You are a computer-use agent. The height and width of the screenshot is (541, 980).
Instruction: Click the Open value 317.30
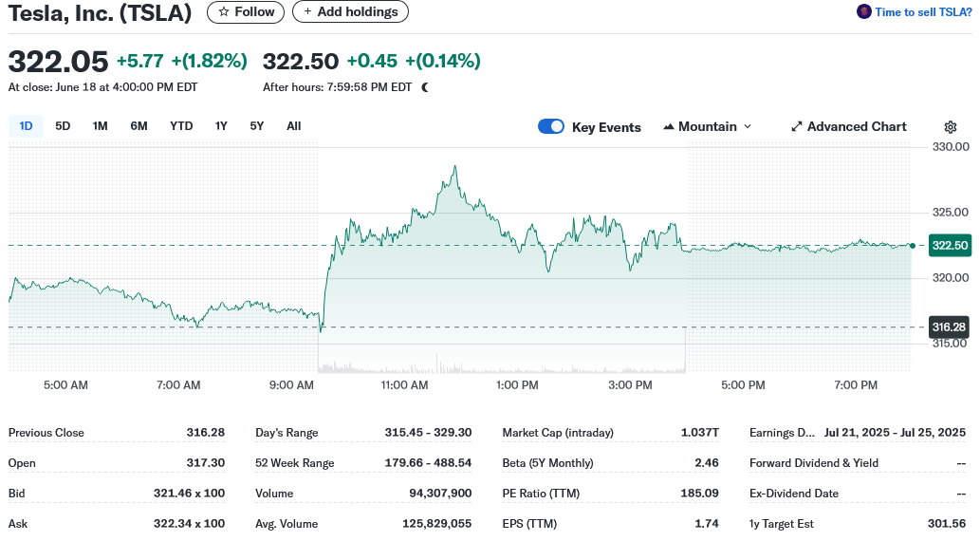(x=205, y=463)
